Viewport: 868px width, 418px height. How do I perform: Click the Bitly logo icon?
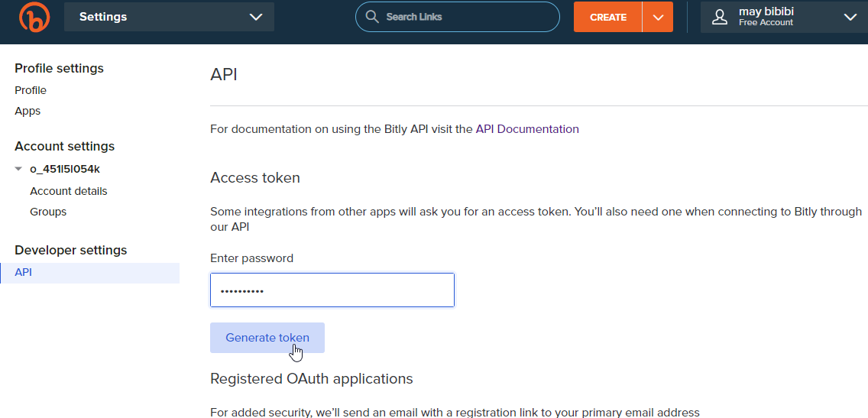34,17
